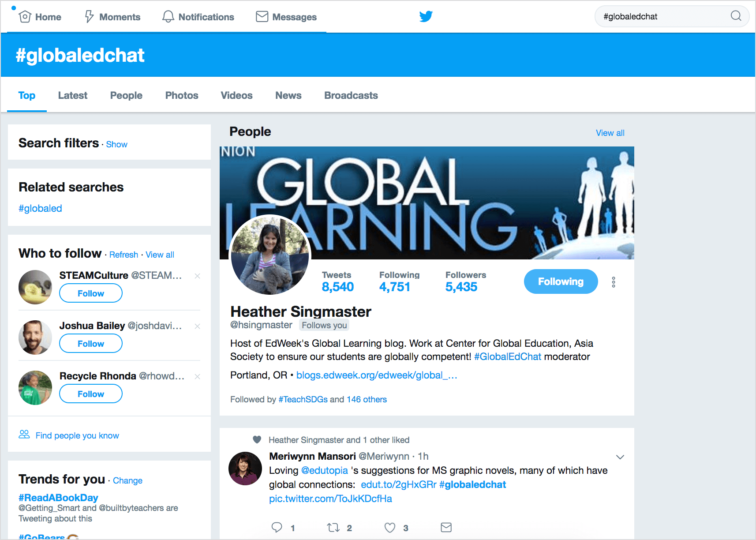The image size is (756, 540).
Task: Open Heather Singmaster's profile photo
Action: coord(270,255)
